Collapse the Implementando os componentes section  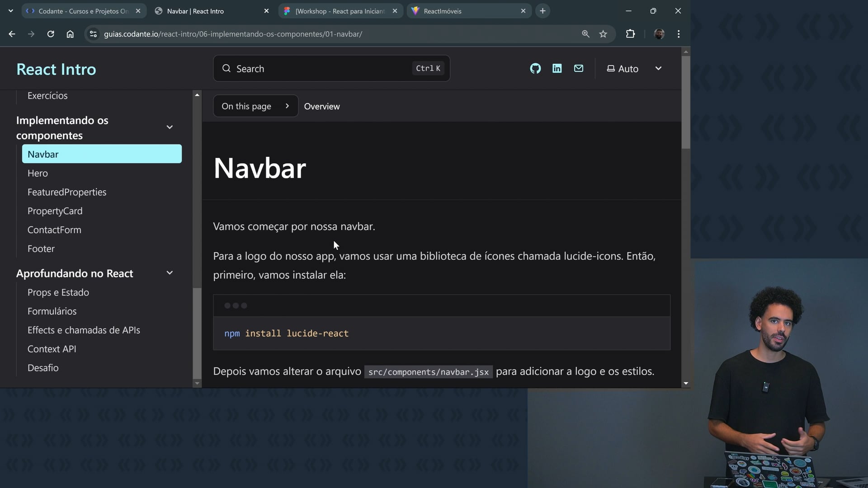(170, 127)
